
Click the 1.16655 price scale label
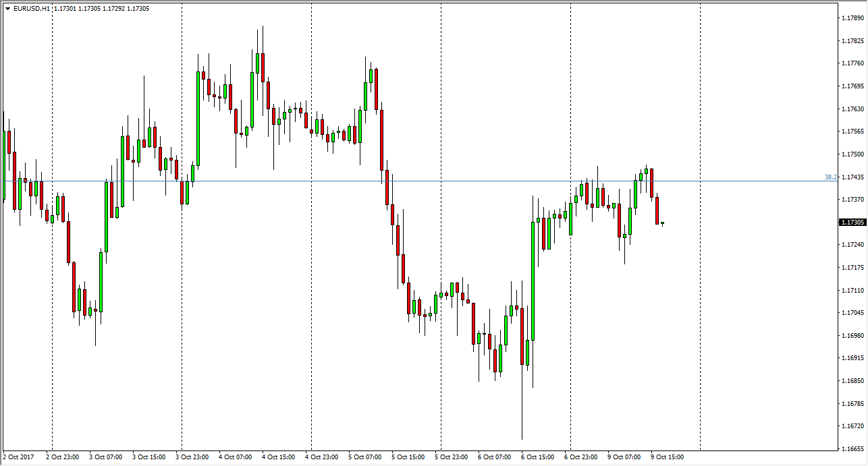coord(852,449)
